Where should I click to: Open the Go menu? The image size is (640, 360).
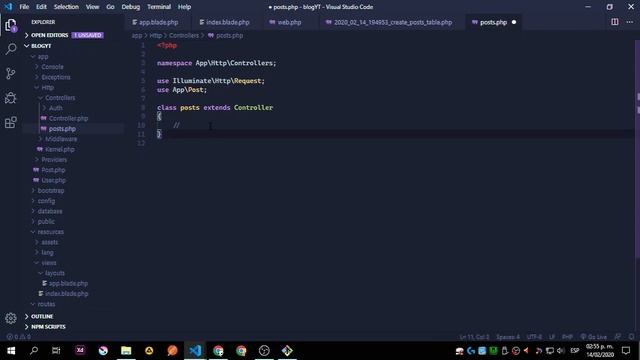[110, 7]
